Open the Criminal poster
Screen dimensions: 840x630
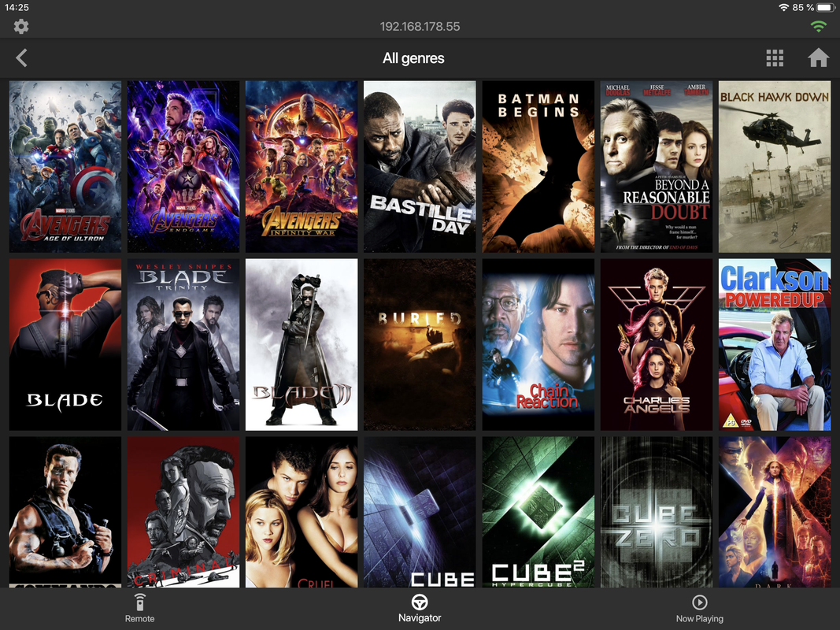pos(183,512)
